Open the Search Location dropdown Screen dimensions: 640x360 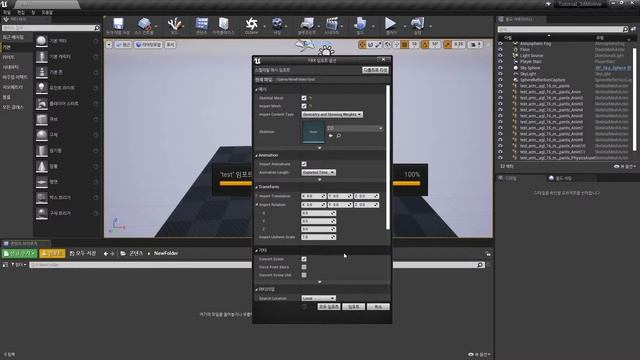pyautogui.click(x=318, y=298)
